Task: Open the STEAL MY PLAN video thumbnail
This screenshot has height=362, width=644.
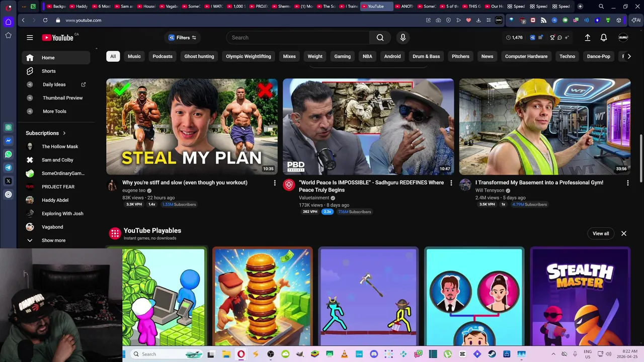Action: (192, 127)
